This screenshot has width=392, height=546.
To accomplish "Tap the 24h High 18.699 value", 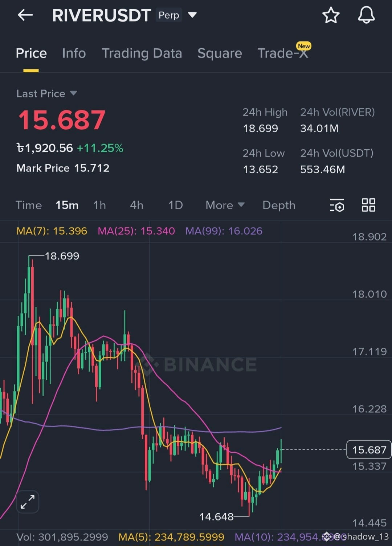I will 260,129.
